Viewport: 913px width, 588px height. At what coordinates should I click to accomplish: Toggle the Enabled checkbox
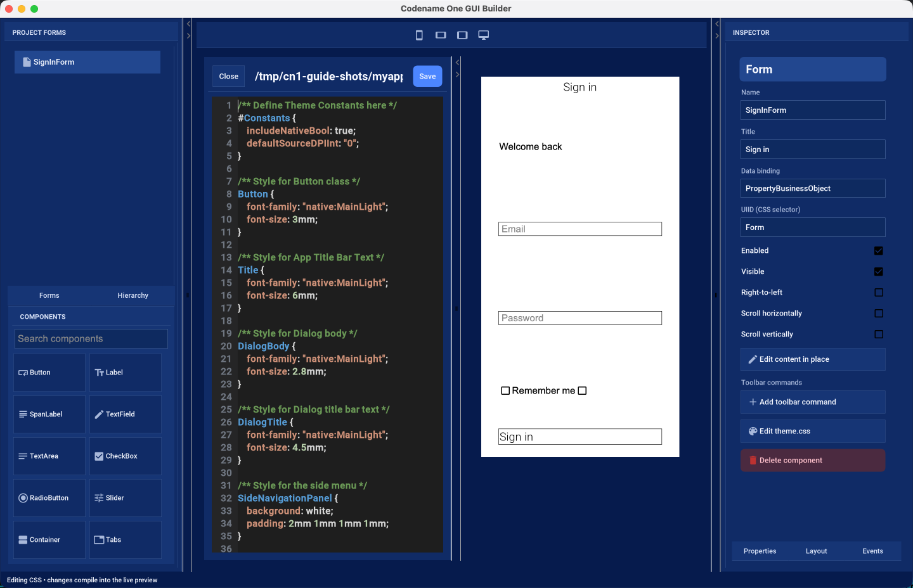click(x=878, y=251)
